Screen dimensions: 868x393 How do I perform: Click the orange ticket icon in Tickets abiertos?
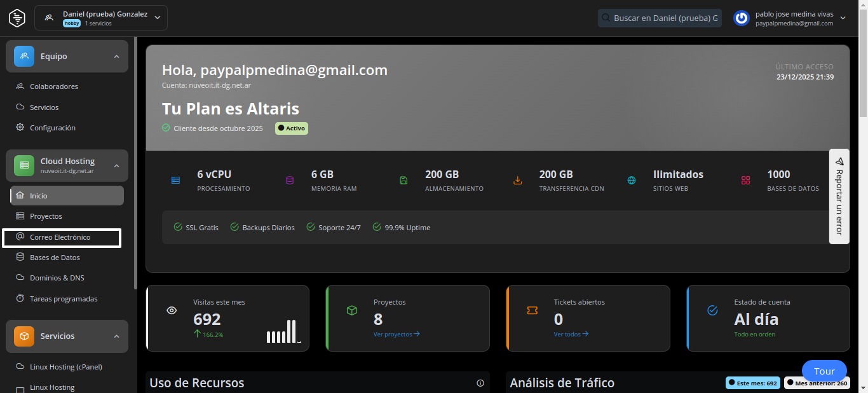[x=532, y=310]
